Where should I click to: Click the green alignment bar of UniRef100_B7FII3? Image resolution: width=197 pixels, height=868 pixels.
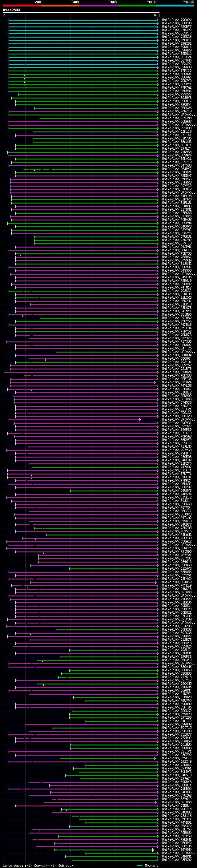point(83,71)
